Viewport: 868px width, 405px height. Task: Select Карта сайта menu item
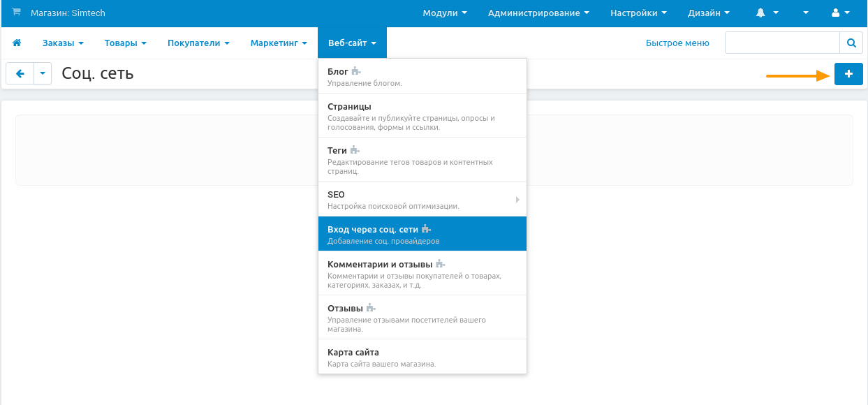[x=353, y=353]
